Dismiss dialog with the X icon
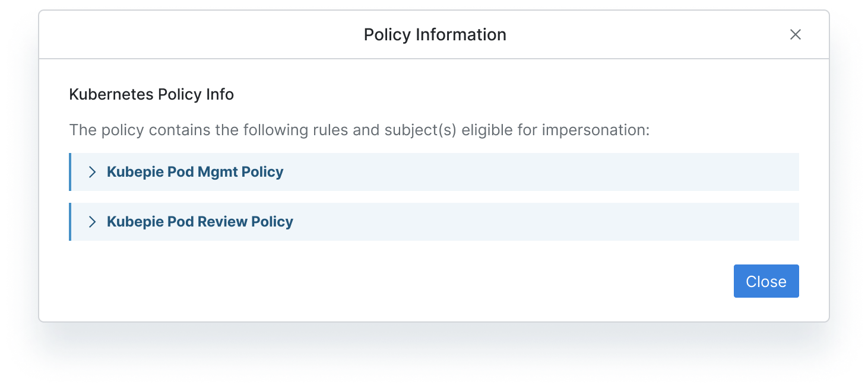 796,34
